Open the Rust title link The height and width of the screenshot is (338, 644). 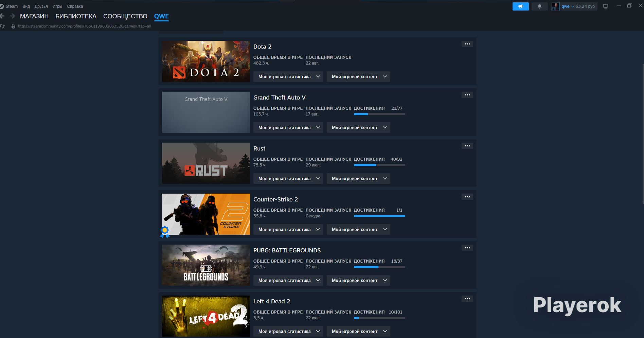(259, 148)
